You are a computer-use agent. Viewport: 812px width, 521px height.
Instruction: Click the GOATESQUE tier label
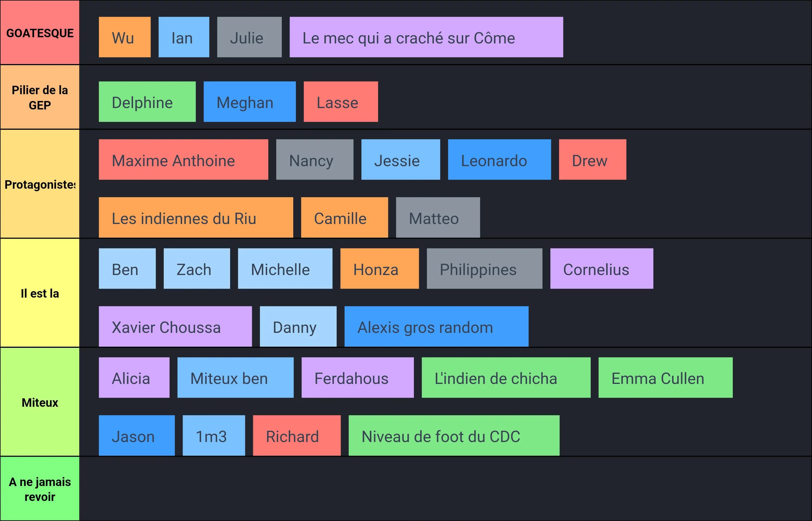click(x=40, y=32)
